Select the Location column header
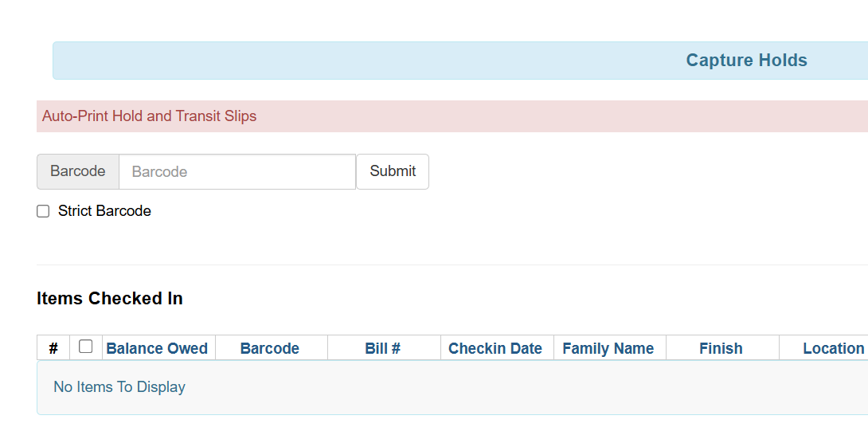The image size is (868, 439). (x=833, y=349)
